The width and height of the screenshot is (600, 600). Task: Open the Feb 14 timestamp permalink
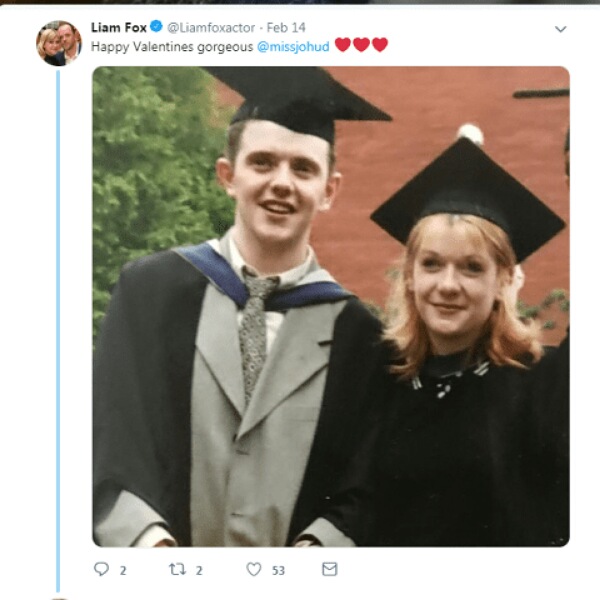pos(286,28)
